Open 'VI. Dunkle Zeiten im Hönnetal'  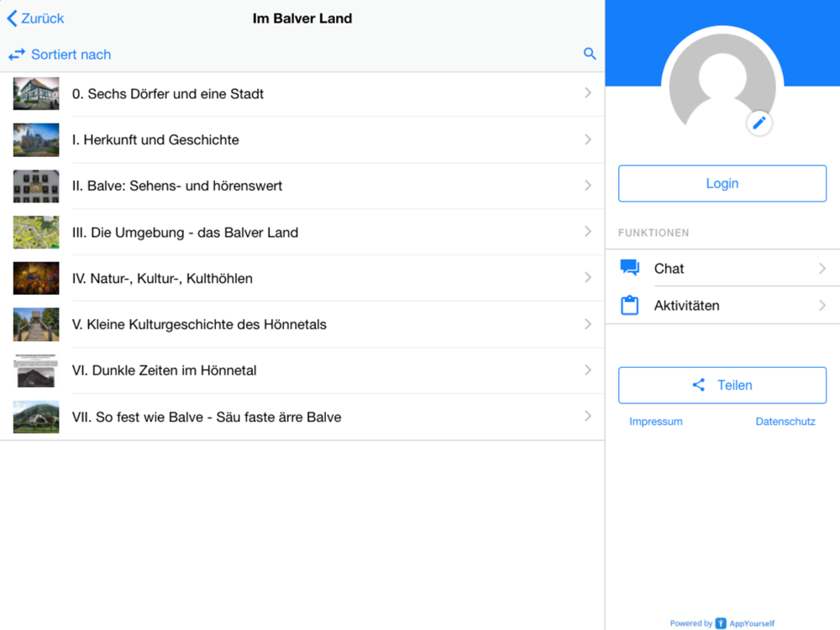(x=302, y=370)
